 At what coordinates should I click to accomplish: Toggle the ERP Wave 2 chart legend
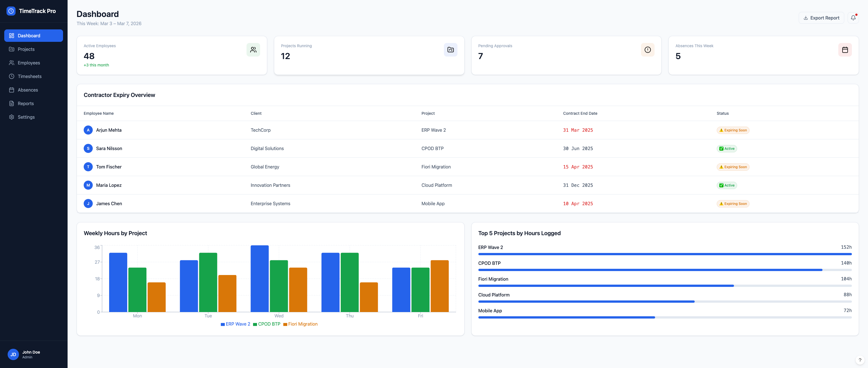236,324
